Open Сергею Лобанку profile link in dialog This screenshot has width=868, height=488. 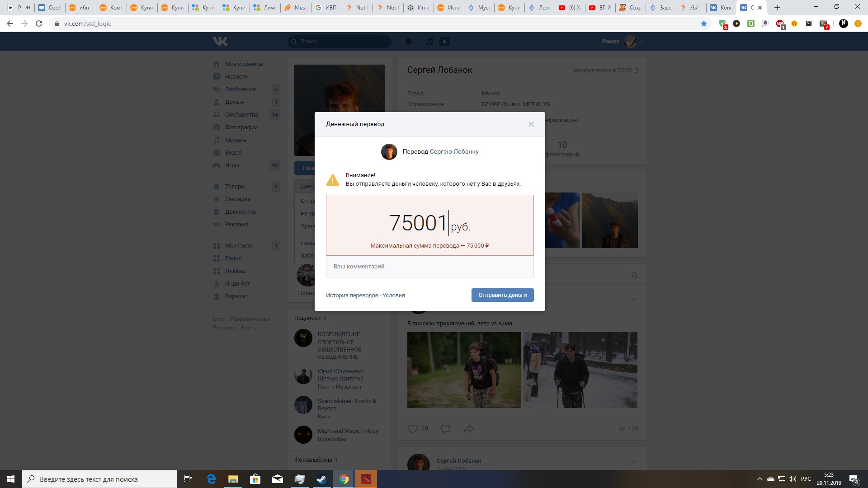click(x=454, y=152)
